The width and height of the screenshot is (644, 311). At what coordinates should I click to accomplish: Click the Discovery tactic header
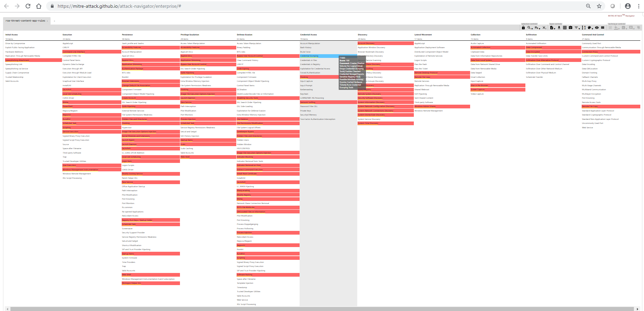(363, 35)
